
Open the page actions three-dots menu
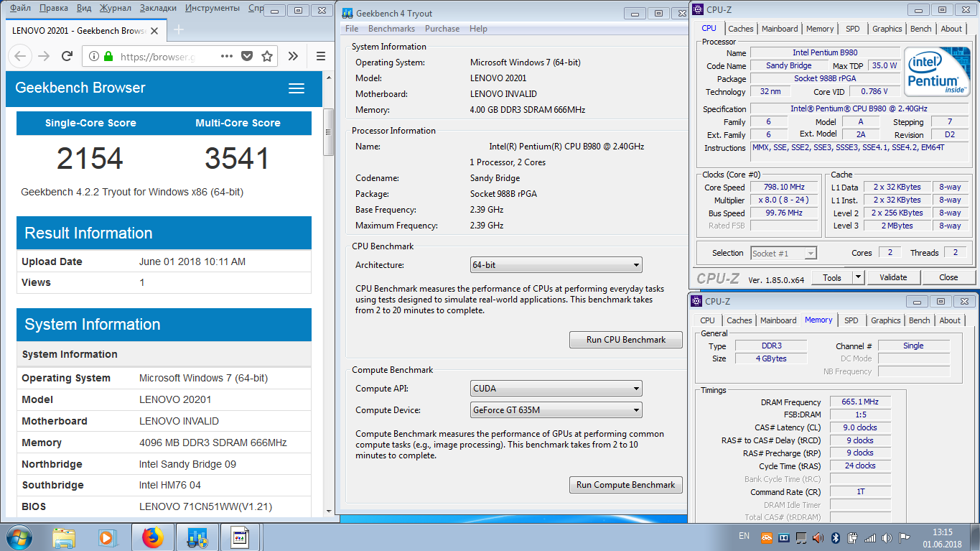click(x=226, y=56)
